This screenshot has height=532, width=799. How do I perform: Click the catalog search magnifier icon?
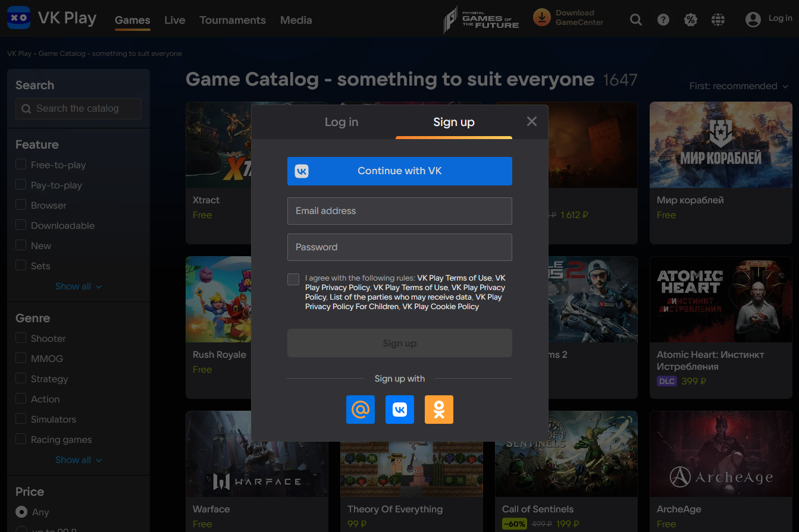click(26, 109)
